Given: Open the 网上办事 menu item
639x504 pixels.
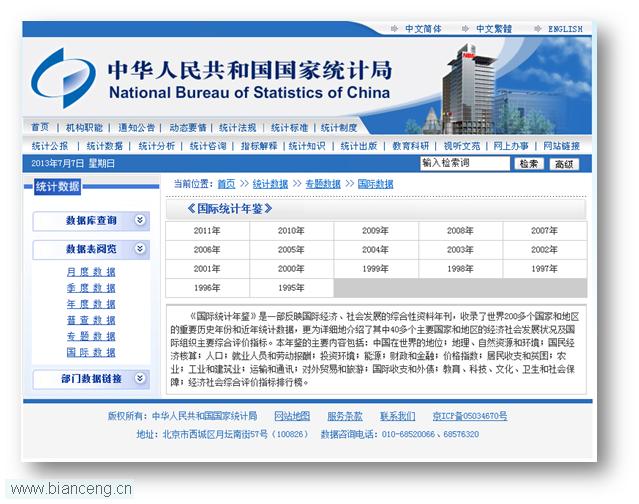Looking at the screenshot, I should (x=511, y=146).
